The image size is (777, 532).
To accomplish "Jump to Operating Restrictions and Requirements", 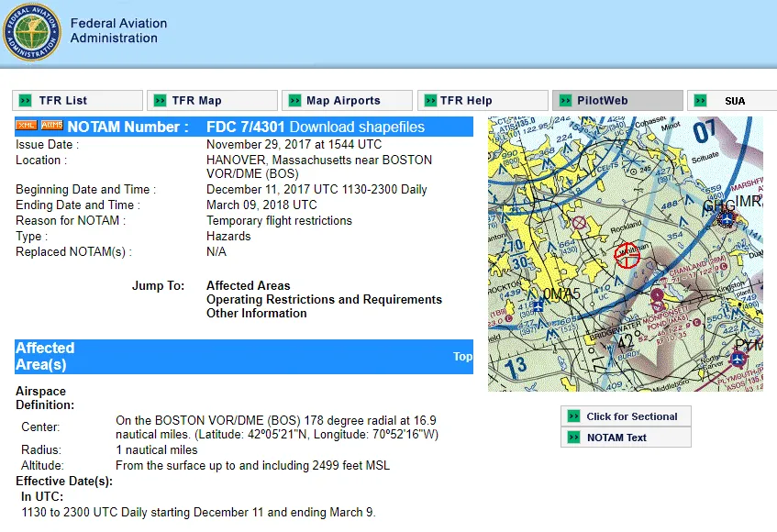I will point(324,300).
